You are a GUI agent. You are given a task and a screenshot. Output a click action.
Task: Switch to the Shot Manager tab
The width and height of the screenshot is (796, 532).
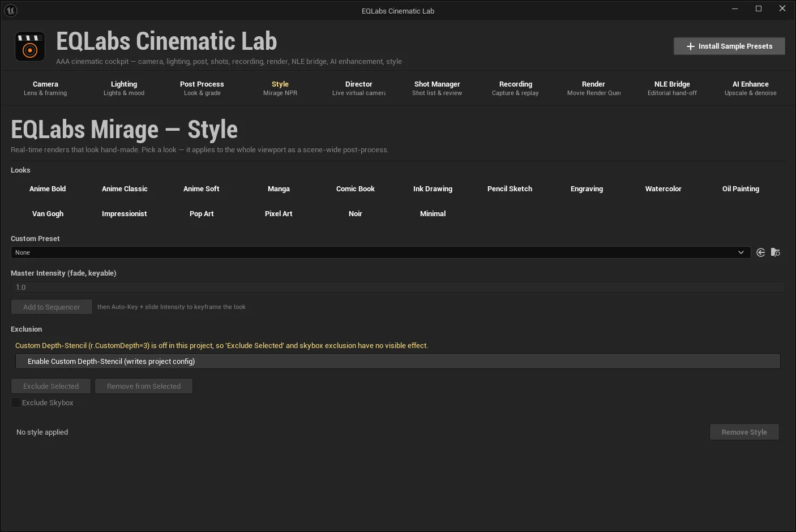(437, 88)
